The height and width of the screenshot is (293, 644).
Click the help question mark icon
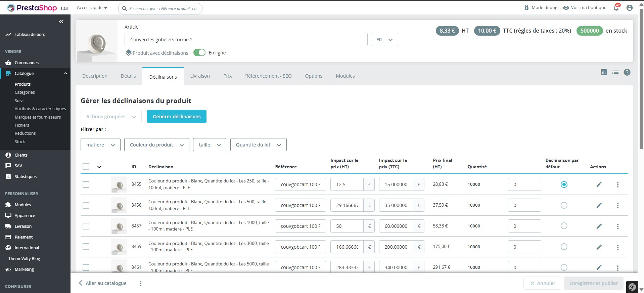[x=627, y=72]
